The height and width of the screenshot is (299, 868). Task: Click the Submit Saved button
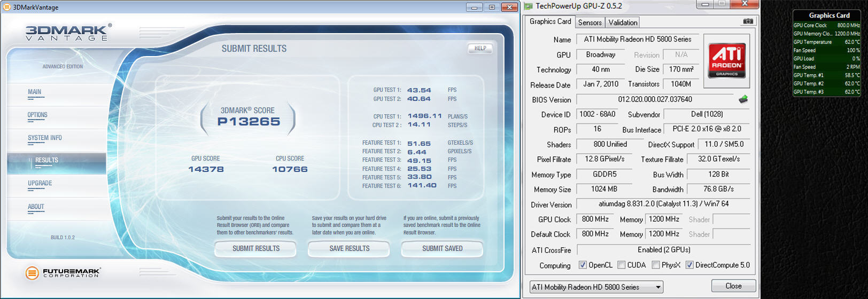pos(442,249)
